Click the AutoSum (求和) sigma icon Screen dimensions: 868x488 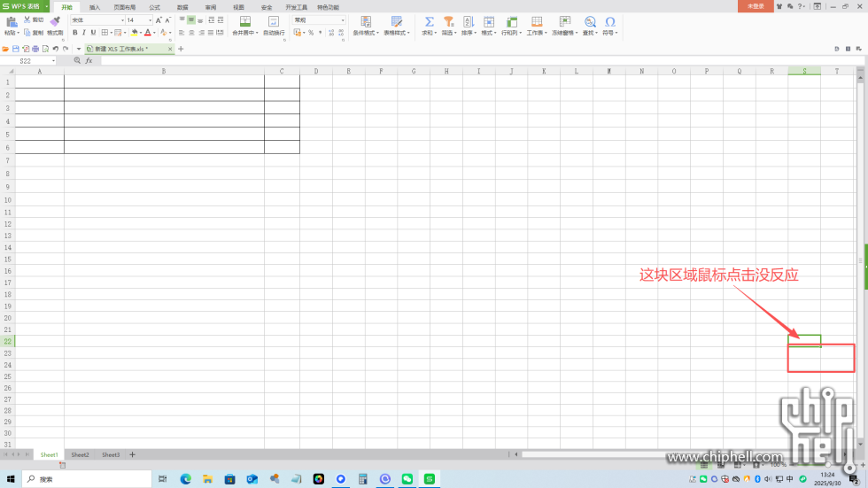point(429,21)
